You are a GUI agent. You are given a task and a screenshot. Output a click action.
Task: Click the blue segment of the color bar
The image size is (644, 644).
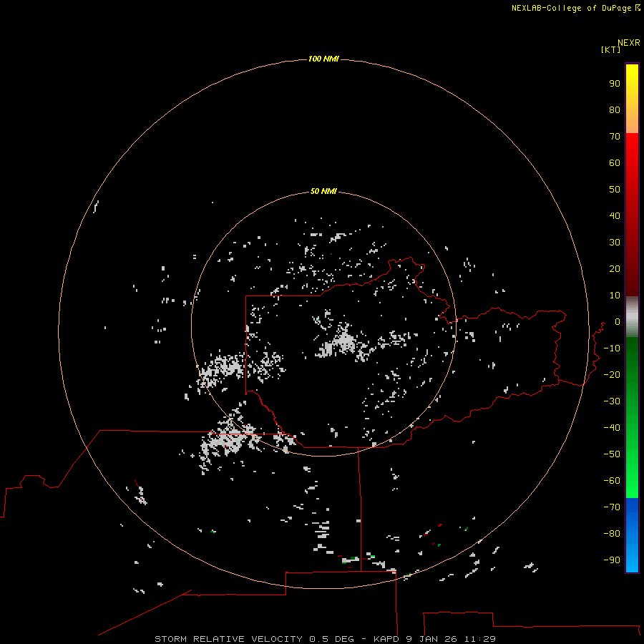pos(632,535)
